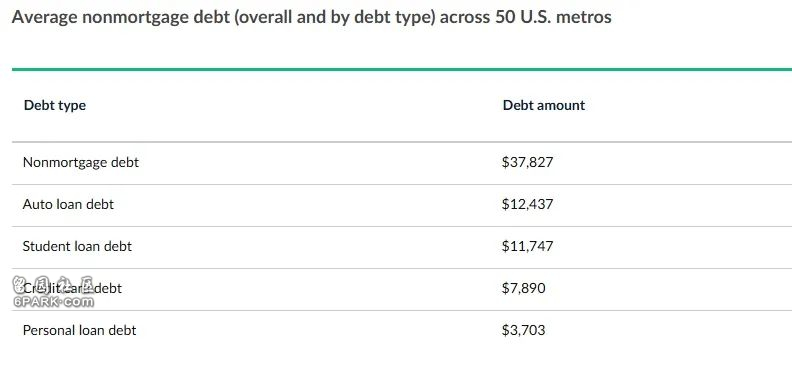
Task: Click the 6PARK.com watermark logo
Action: (54, 302)
